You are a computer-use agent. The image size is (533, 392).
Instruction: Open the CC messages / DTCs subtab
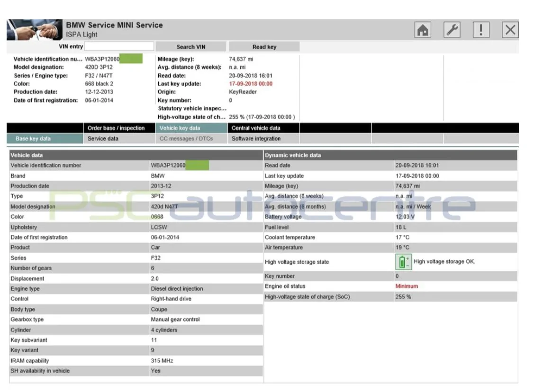(x=191, y=139)
